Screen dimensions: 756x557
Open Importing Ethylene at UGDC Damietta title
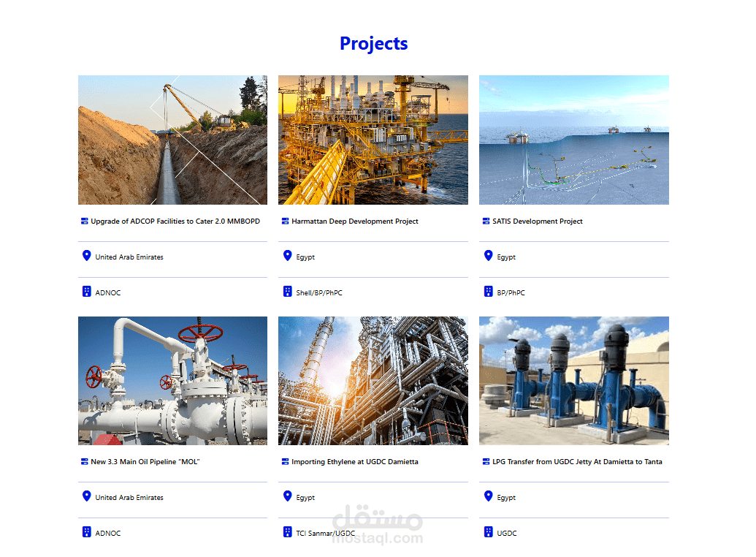(355, 461)
